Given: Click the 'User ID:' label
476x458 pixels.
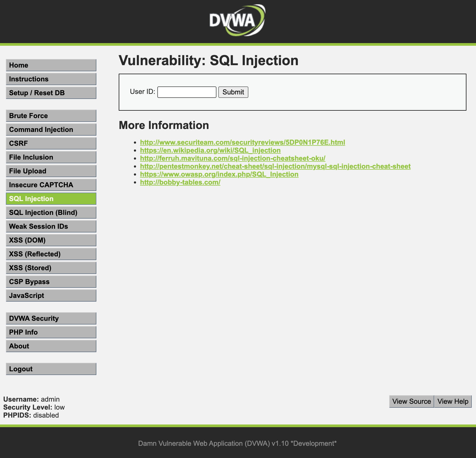Looking at the screenshot, I should [x=142, y=92].
